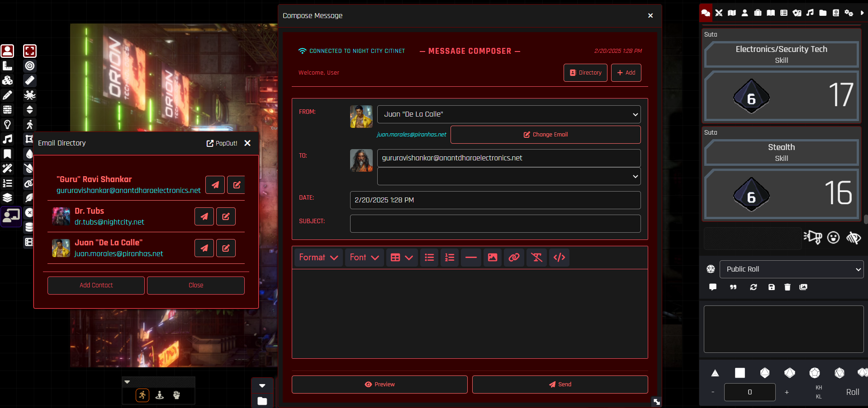Image resolution: width=868 pixels, height=408 pixels.
Task: Open the empty TO recipient dropdown
Action: click(x=509, y=176)
